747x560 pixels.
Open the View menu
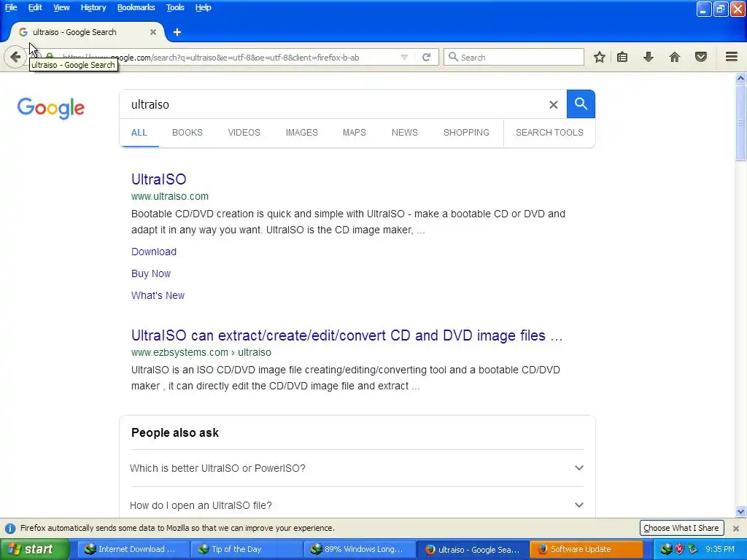61,7
